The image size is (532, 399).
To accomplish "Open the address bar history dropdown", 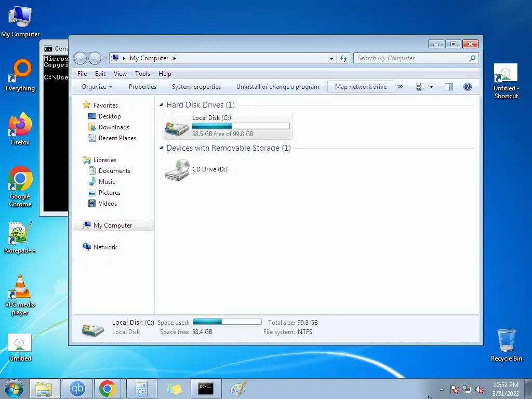I will click(331, 58).
